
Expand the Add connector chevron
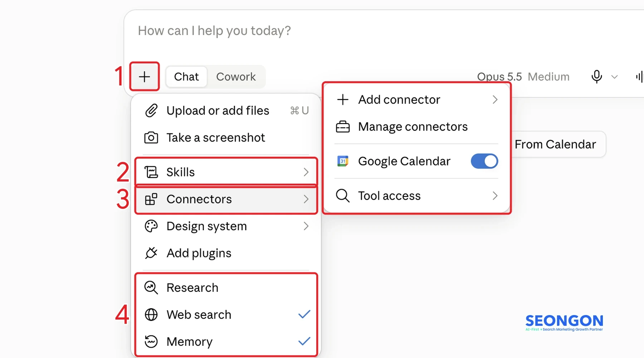(495, 100)
